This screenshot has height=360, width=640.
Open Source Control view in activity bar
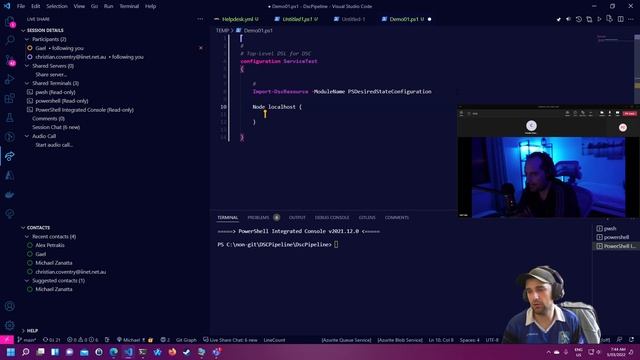tap(9, 60)
